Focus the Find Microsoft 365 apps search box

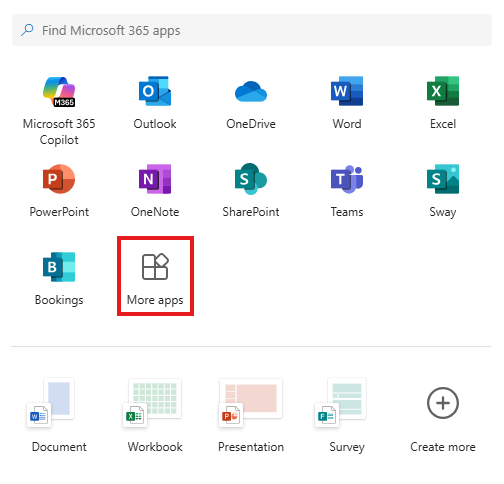(x=252, y=30)
